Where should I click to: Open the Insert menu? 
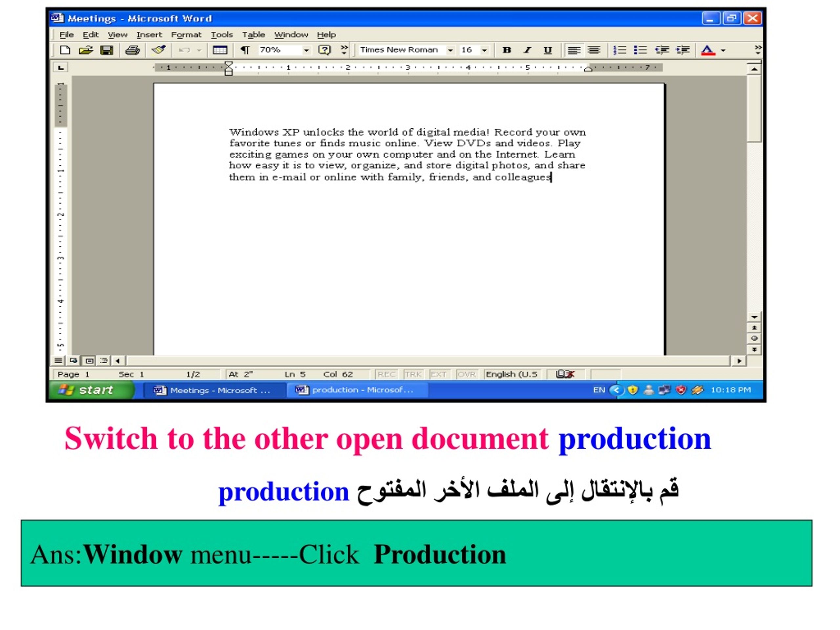coord(149,34)
